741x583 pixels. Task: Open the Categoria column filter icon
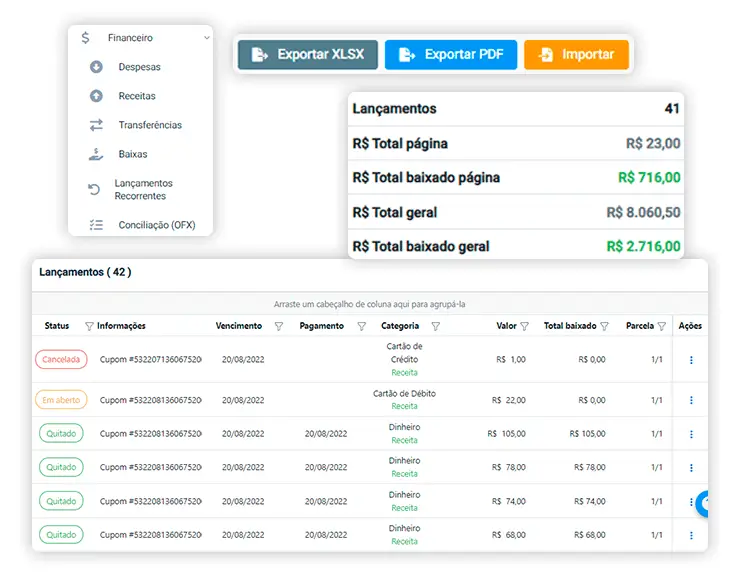436,326
